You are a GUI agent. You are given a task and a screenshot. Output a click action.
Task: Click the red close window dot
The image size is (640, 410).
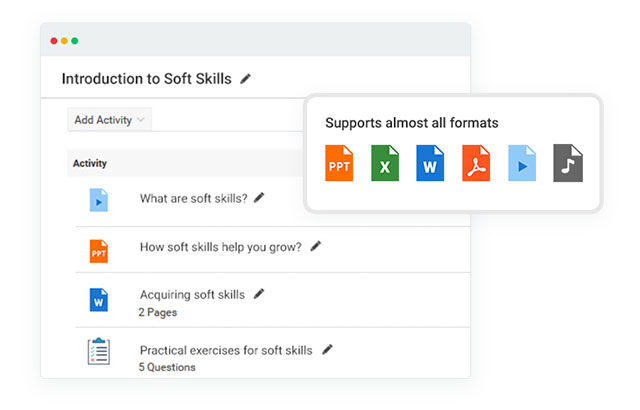click(x=54, y=41)
